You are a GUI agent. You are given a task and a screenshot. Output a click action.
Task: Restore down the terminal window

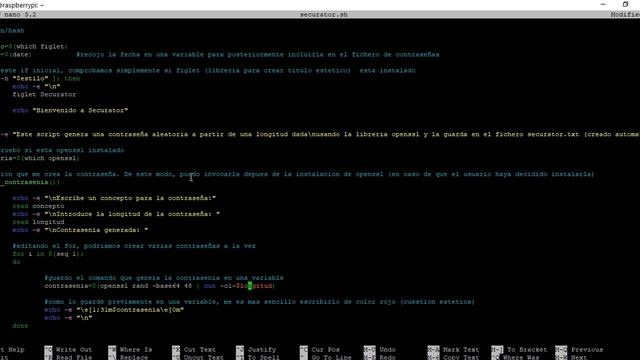tap(625, 4)
